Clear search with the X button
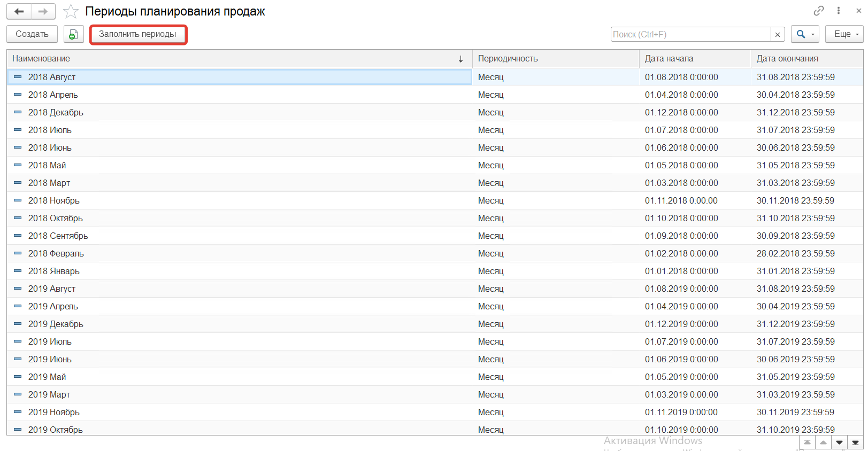The width and height of the screenshot is (868, 451). [778, 34]
